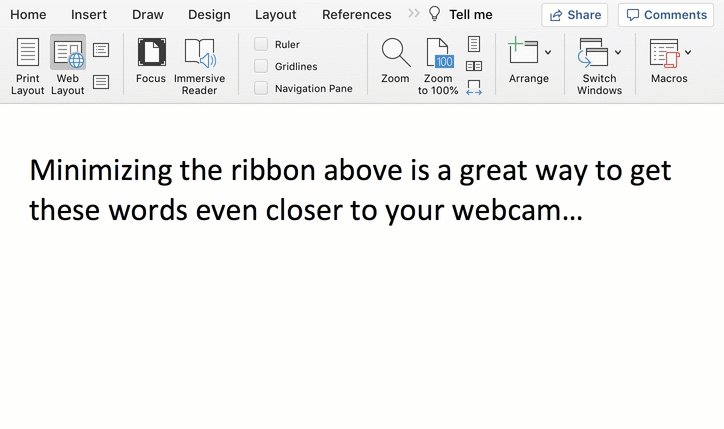Open the Comments button
Viewport: 724px width, 429px height.
coord(665,15)
